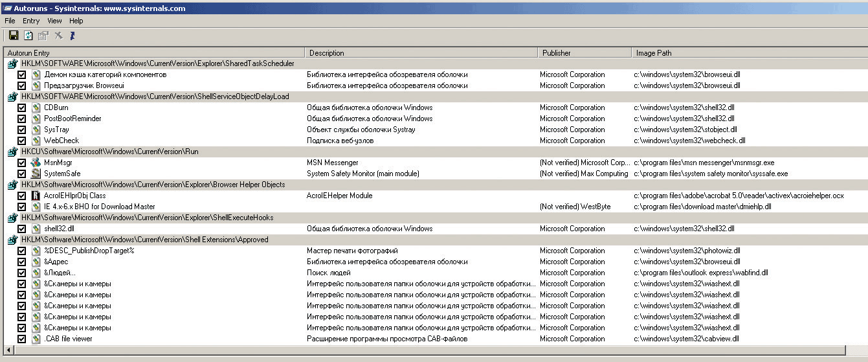Open the Entry menu
This screenshot has height=362, width=868.
[31, 21]
